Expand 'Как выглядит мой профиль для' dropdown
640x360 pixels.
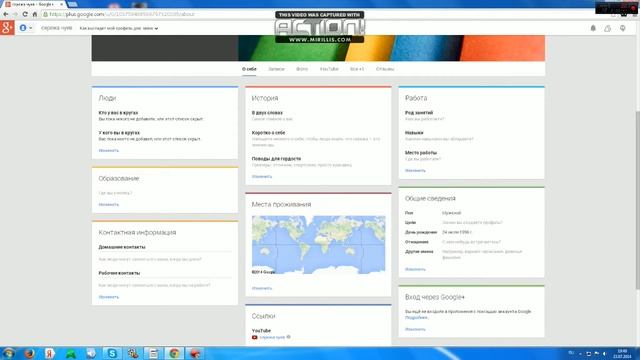tap(119, 28)
